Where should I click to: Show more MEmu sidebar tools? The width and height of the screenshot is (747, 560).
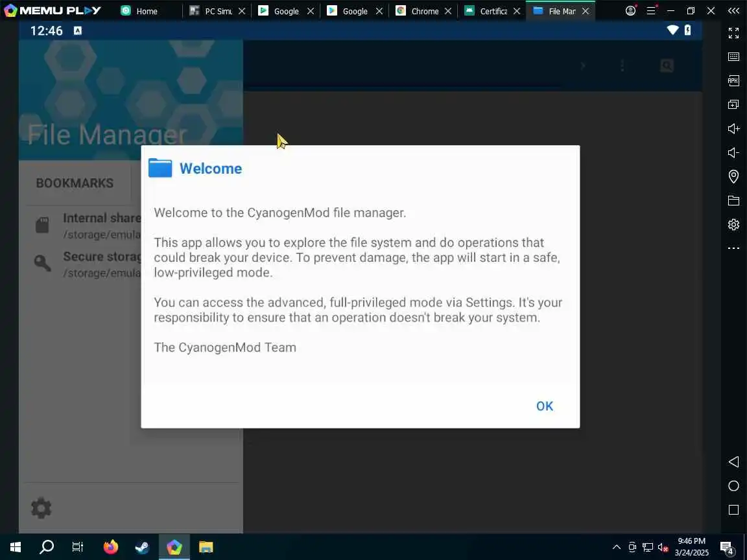[x=733, y=248]
